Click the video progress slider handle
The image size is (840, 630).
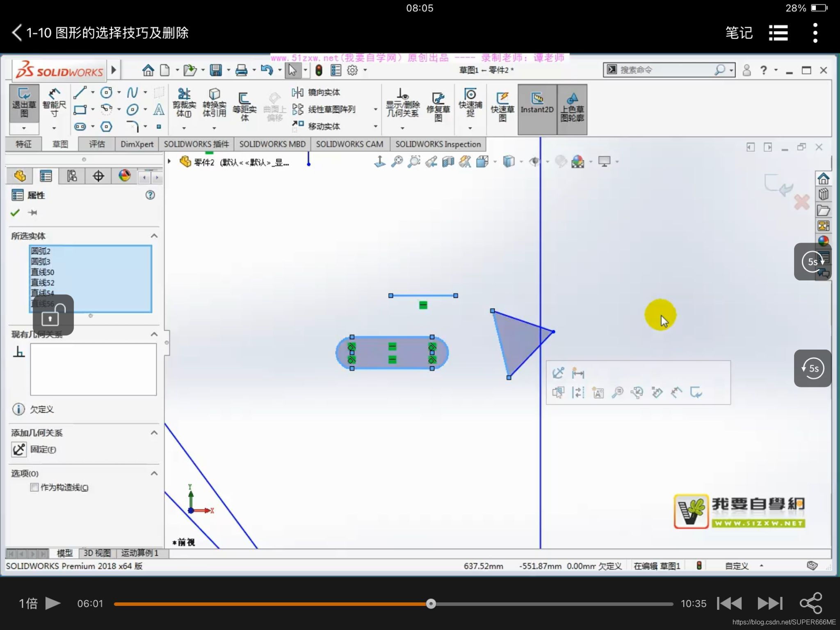tap(431, 604)
